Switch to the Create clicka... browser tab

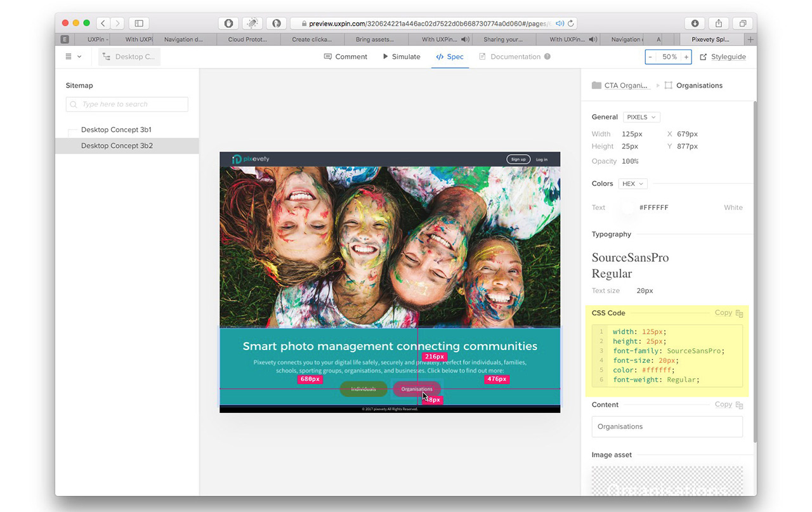(x=311, y=39)
